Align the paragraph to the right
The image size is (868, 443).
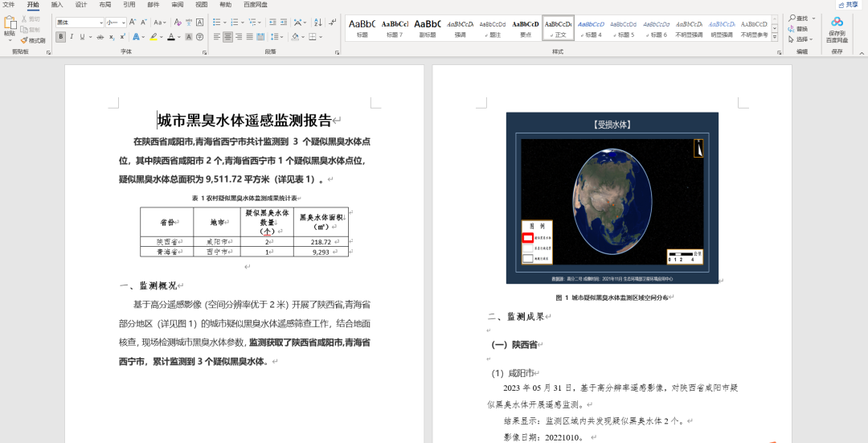point(239,37)
